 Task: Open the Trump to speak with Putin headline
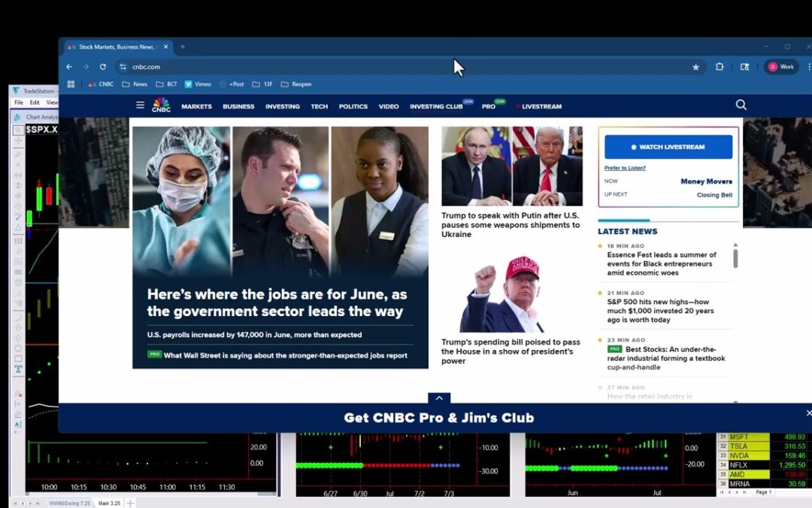click(510, 225)
